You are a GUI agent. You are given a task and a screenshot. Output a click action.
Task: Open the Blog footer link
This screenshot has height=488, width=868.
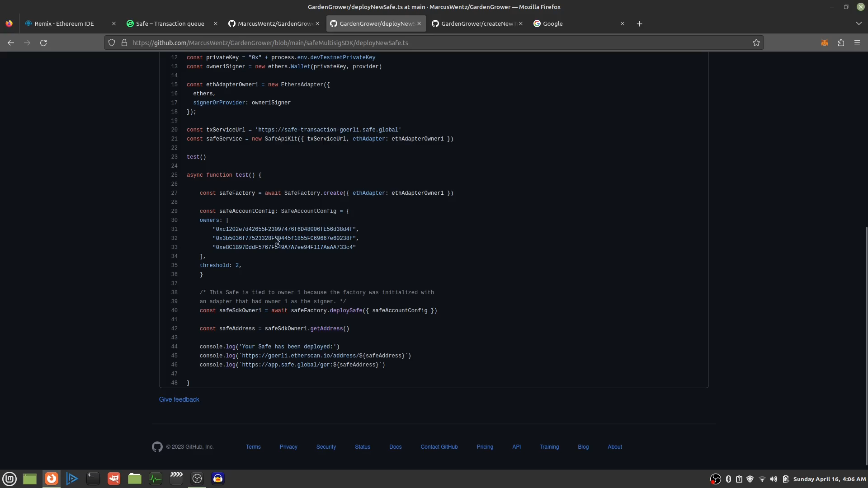(x=583, y=447)
